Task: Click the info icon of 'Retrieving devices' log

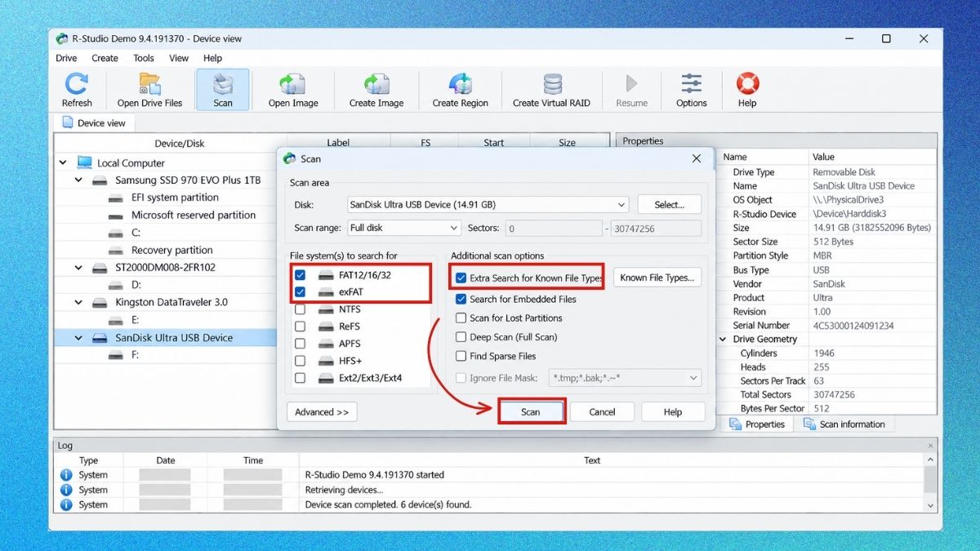Action: coord(66,490)
